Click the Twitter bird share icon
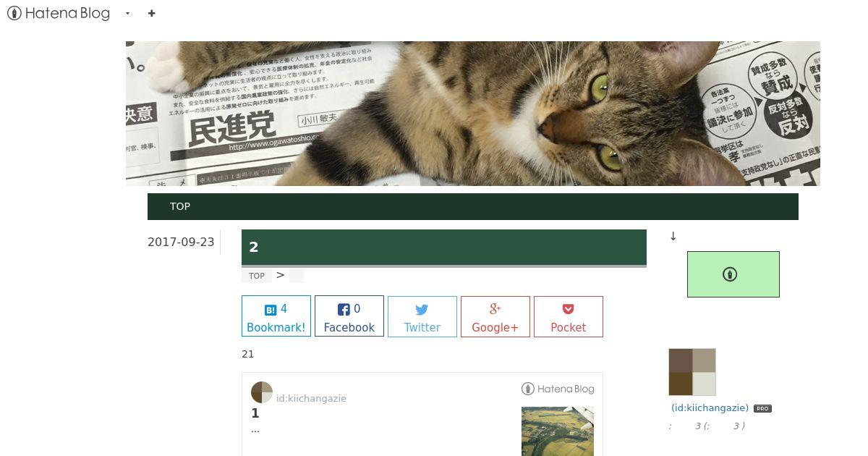 click(422, 310)
